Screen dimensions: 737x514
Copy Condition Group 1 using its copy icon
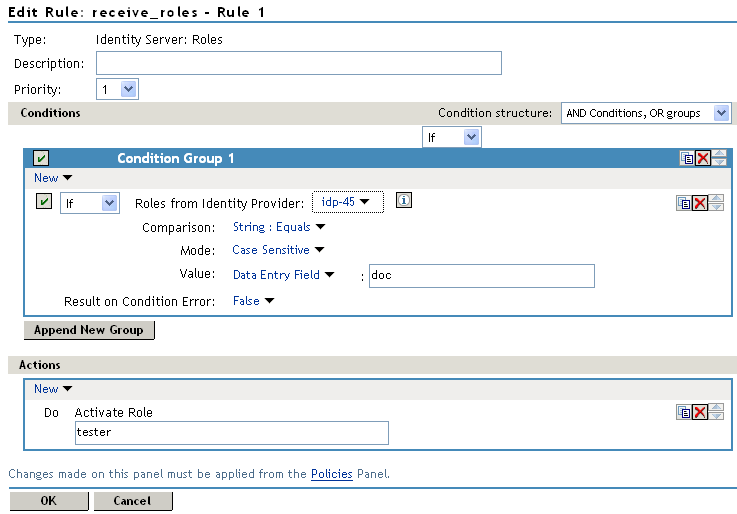tap(686, 158)
